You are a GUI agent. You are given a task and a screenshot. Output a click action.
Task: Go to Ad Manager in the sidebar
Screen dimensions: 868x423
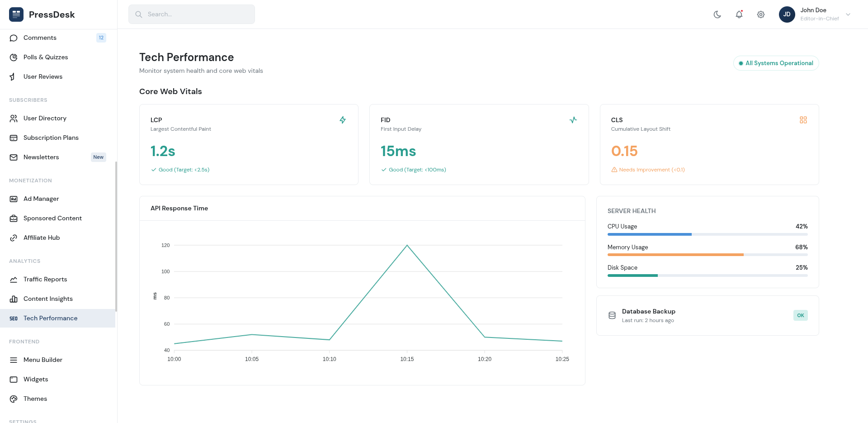coord(41,199)
